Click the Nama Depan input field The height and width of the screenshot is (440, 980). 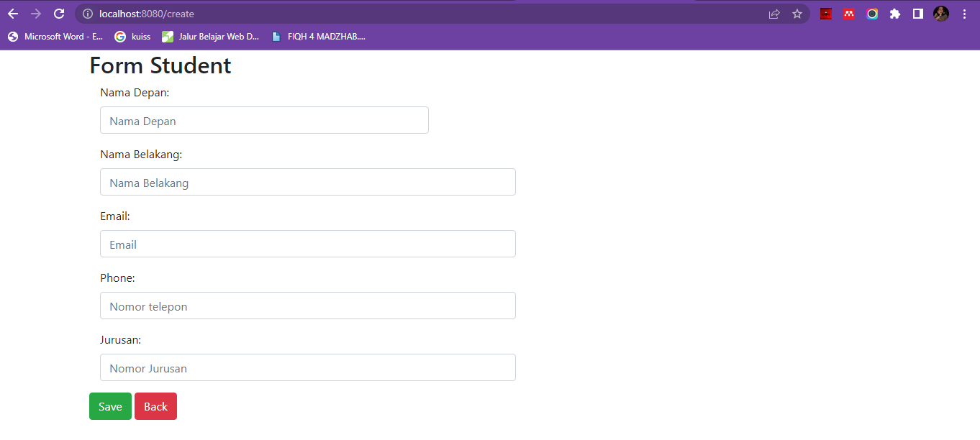coord(264,120)
